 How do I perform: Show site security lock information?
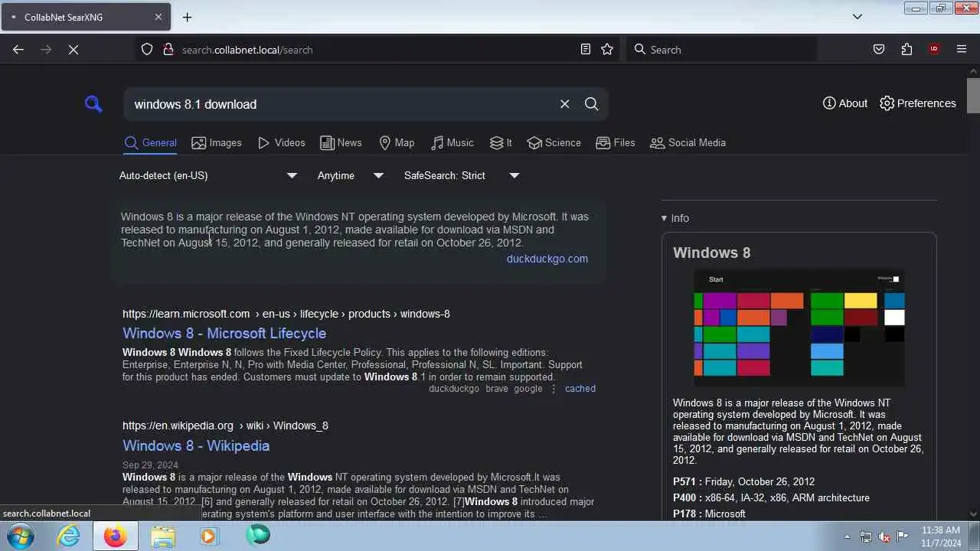[168, 50]
